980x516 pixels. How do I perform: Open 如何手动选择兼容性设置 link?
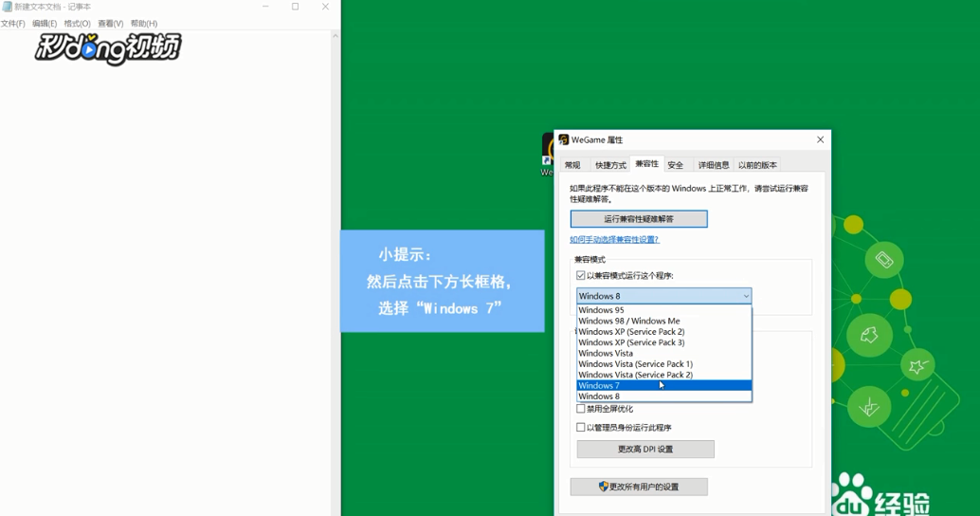coord(614,240)
